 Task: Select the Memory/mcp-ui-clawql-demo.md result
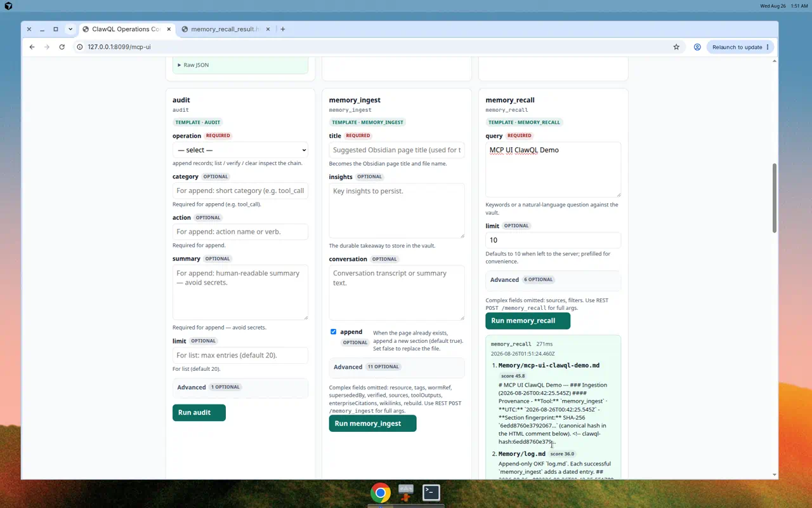click(549, 366)
